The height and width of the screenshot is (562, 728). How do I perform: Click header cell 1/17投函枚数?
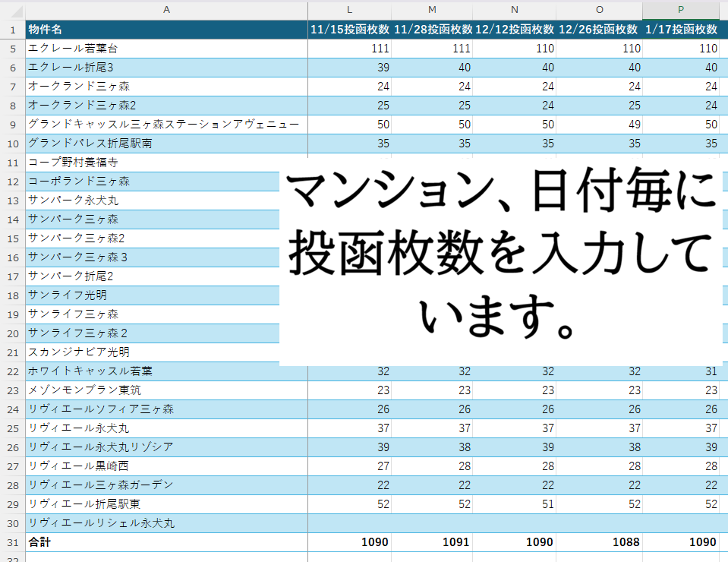click(681, 30)
